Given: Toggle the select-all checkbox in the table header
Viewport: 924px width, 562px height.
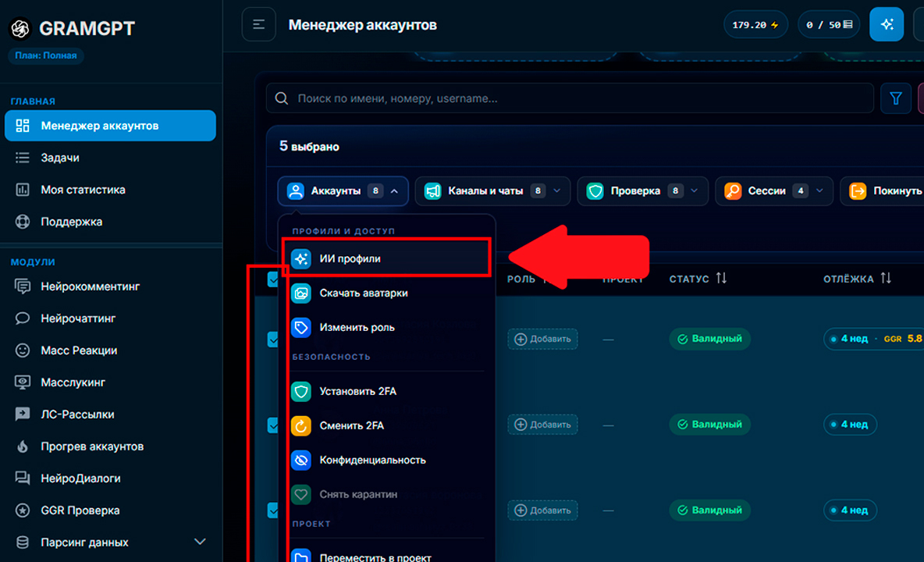Looking at the screenshot, I should (273, 279).
